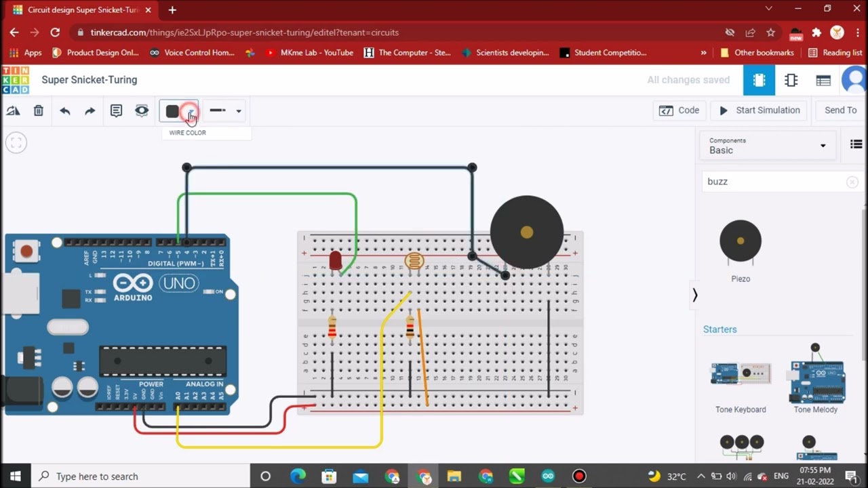Collapse the components panel
The image size is (868, 488).
coord(694,295)
